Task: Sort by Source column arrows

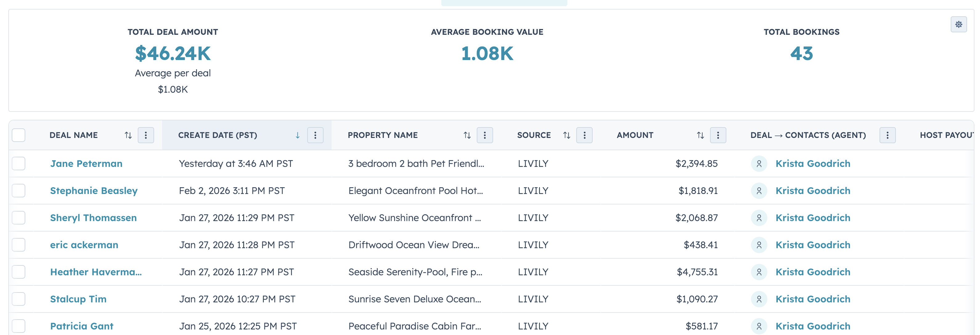Action: 566,135
